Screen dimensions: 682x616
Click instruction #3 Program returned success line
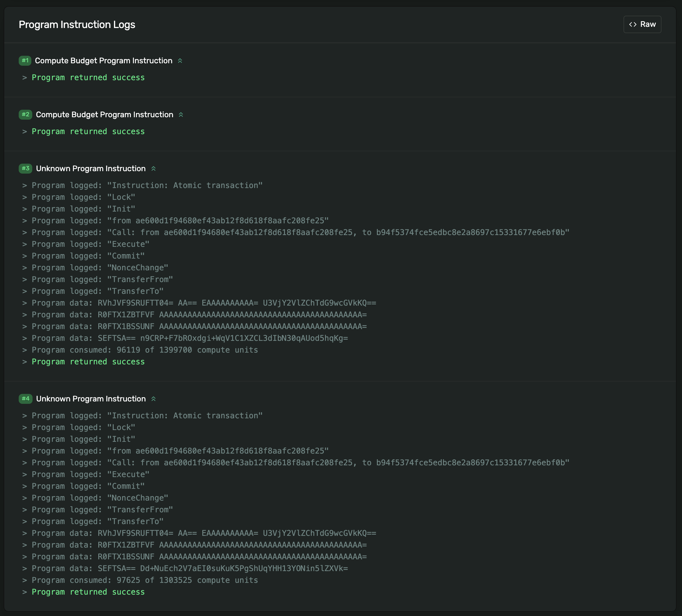(x=88, y=362)
